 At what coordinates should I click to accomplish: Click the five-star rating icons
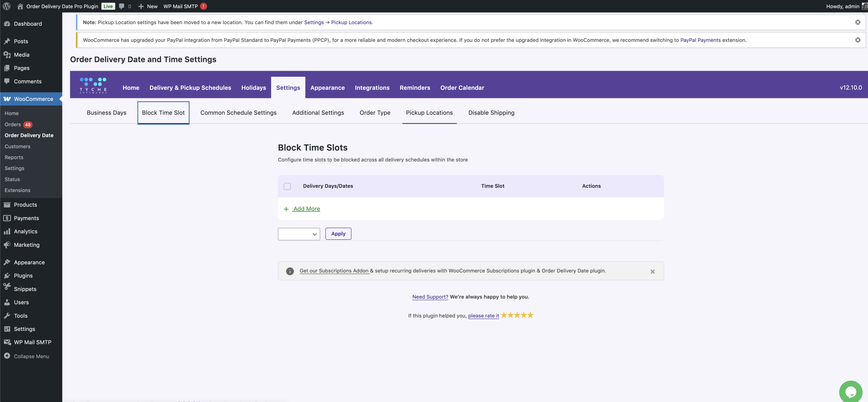517,315
